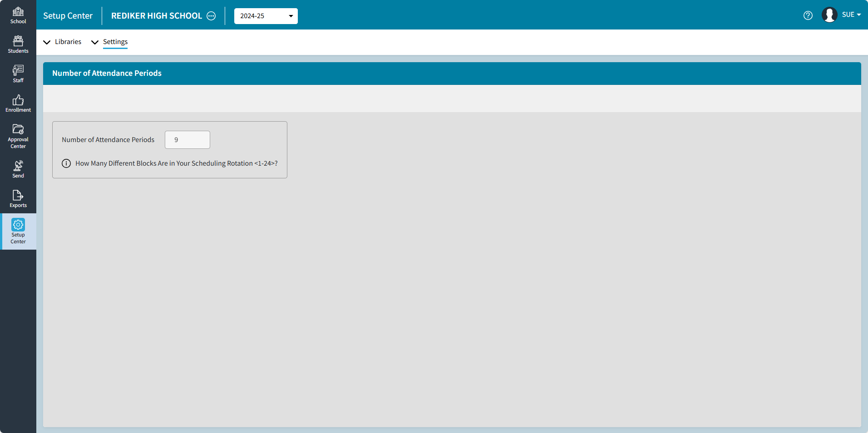Image resolution: width=868 pixels, height=433 pixels.
Task: Open the Approval Center
Action: click(x=18, y=136)
